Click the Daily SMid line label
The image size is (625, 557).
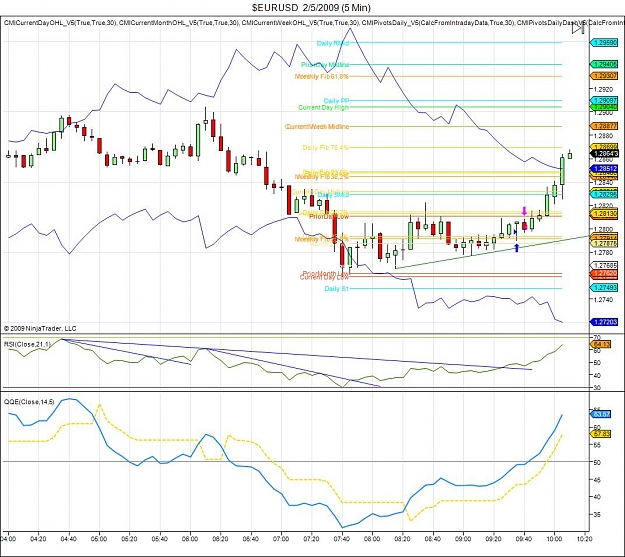click(x=333, y=195)
